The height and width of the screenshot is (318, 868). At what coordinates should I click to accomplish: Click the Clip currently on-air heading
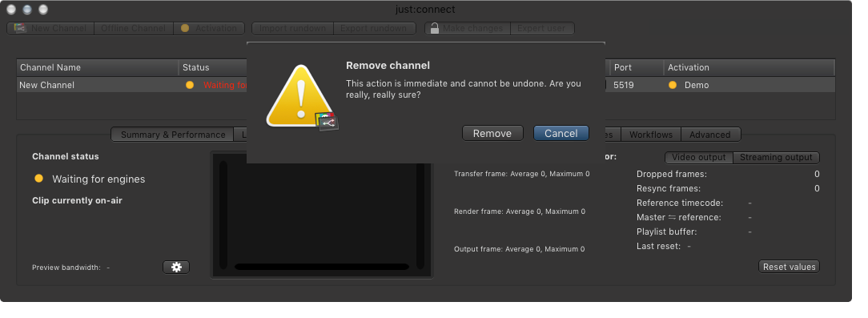pos(77,200)
